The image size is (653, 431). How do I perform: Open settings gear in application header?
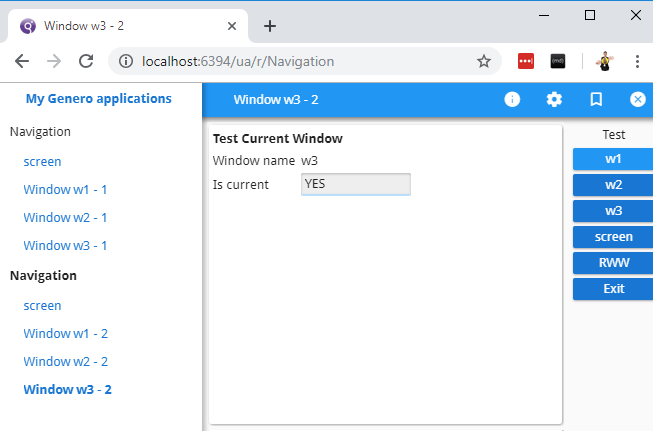click(554, 99)
